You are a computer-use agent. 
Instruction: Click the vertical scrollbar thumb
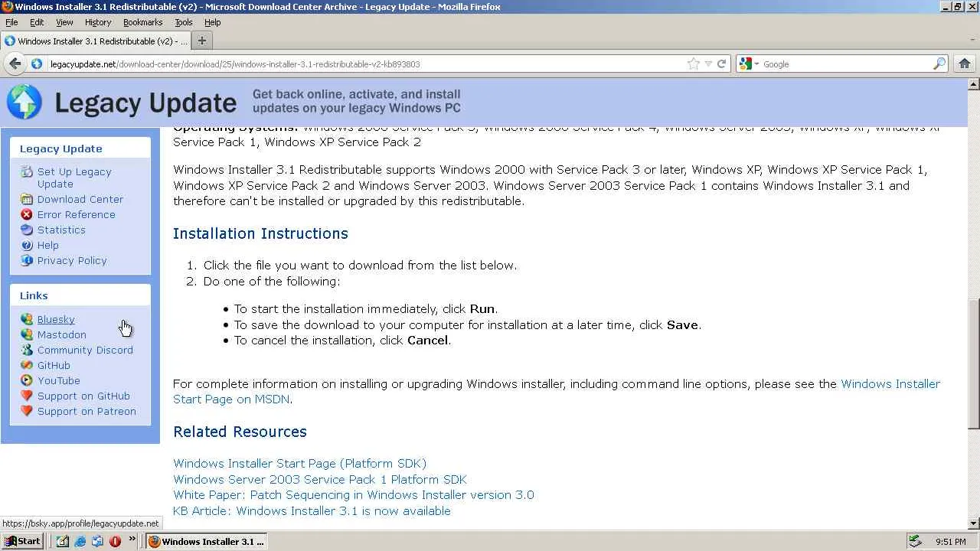(x=974, y=363)
